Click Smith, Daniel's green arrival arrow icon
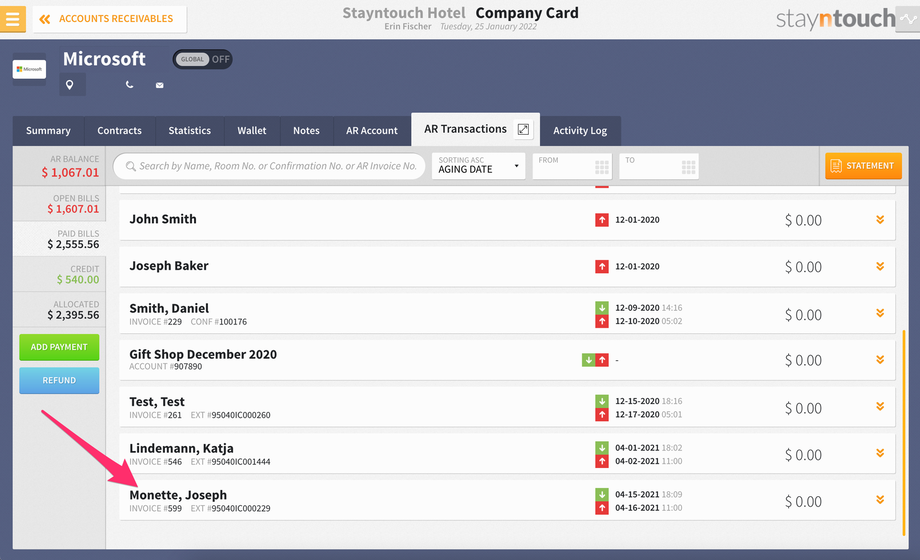This screenshot has width=920, height=560. tap(602, 308)
